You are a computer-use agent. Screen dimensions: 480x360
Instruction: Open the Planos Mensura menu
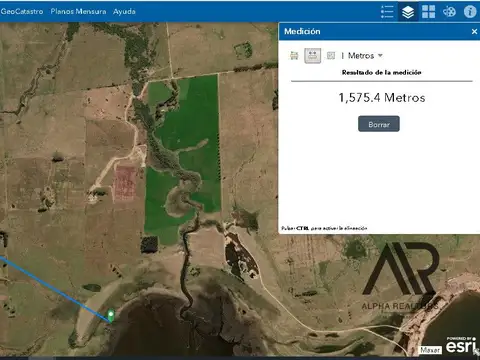point(78,11)
